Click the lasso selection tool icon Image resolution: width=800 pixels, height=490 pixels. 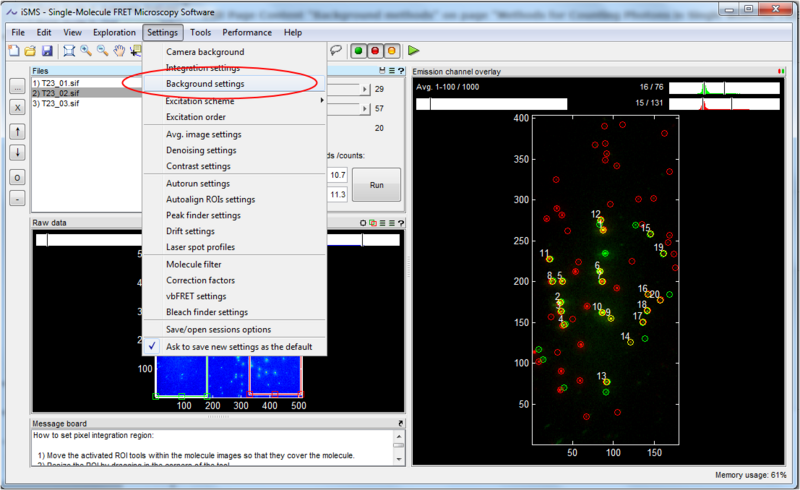pyautogui.click(x=336, y=50)
